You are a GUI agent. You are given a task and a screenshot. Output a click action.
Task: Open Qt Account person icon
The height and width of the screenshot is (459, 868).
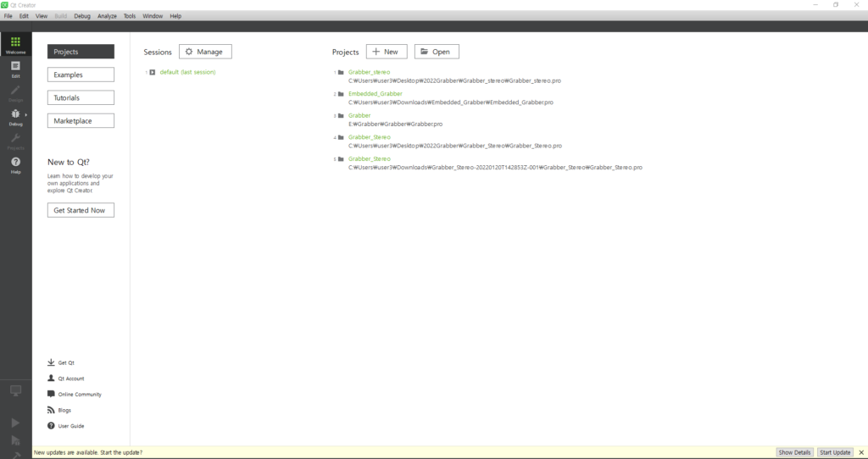52,379
